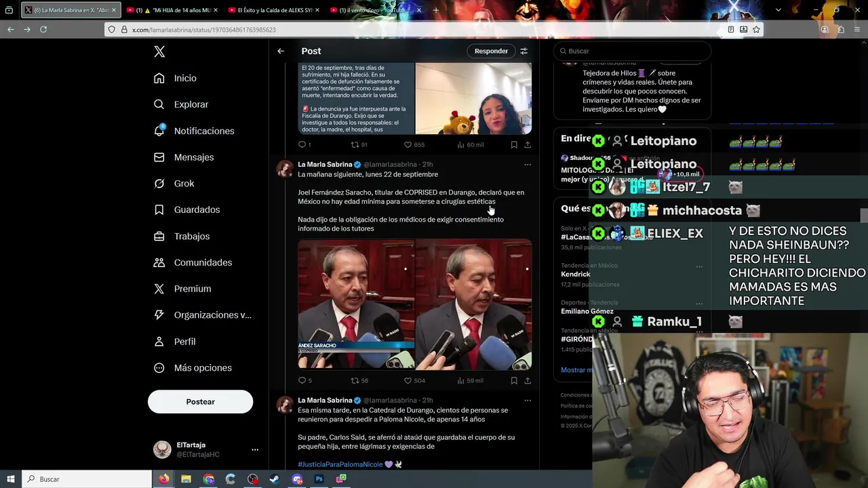Bookmark the post with 504 likes

coord(514,381)
